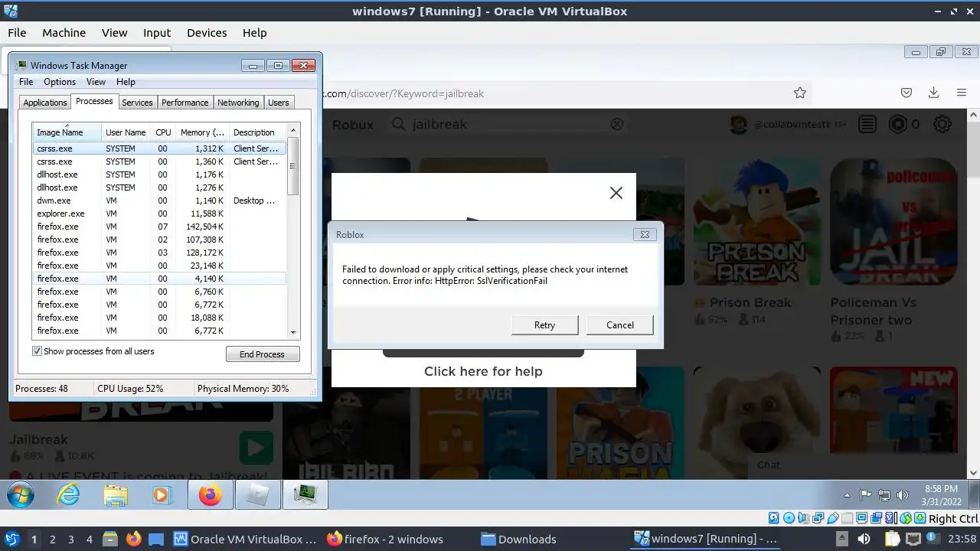Image resolution: width=980 pixels, height=551 pixels.
Task: Launch Windows Media Player from the taskbar
Action: point(161,495)
